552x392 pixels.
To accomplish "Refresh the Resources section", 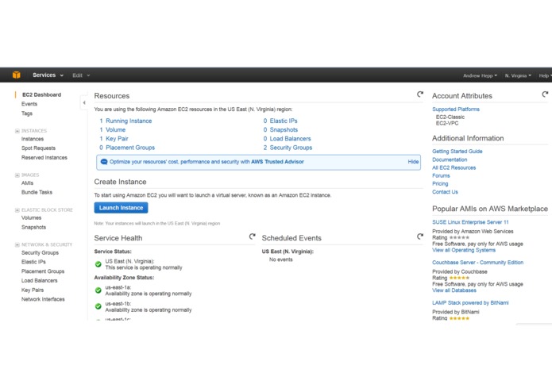I will point(420,94).
